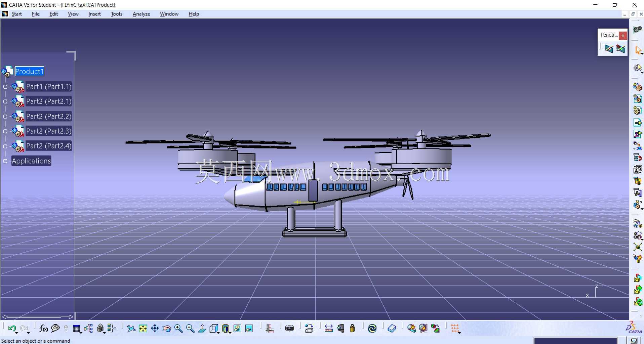Viewport: 644px width, 344px height.
Task: Click the comment bubble icon
Action: [55, 329]
